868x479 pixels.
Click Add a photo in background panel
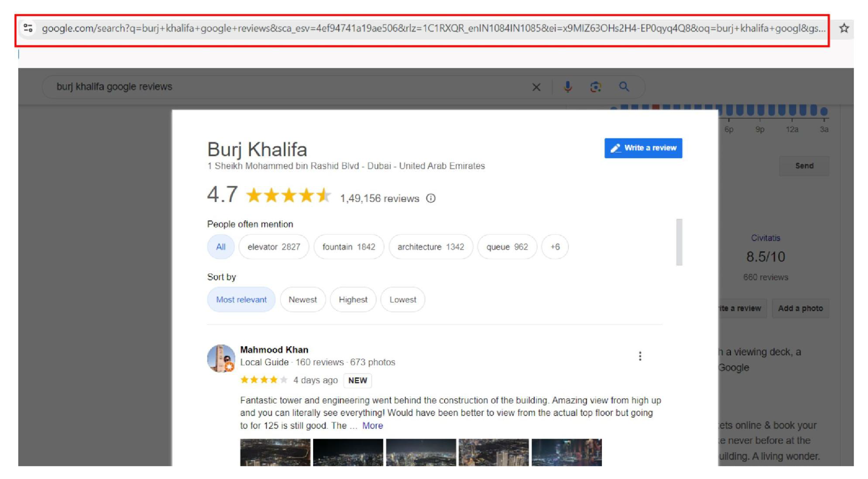coord(800,308)
